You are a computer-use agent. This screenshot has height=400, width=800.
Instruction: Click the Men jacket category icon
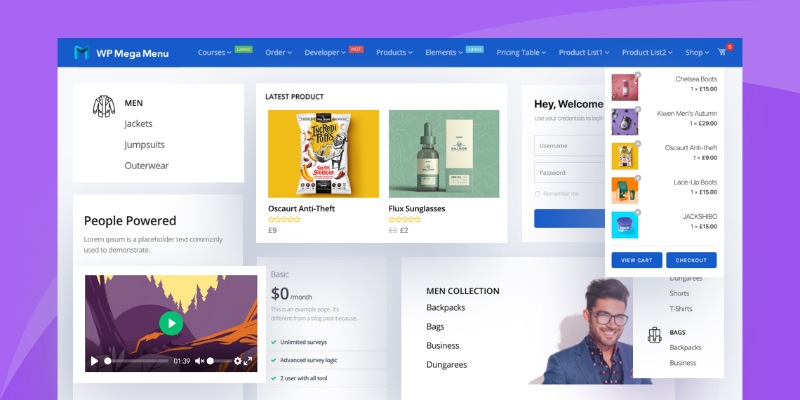click(103, 105)
